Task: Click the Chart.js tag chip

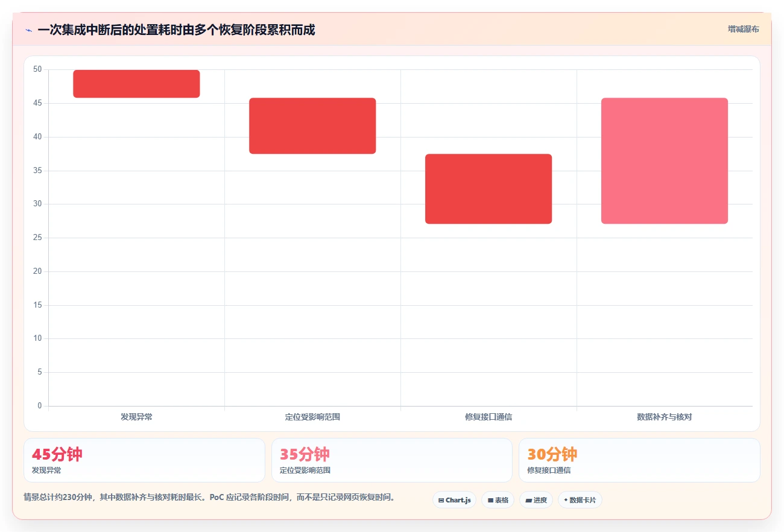Action: [454, 500]
